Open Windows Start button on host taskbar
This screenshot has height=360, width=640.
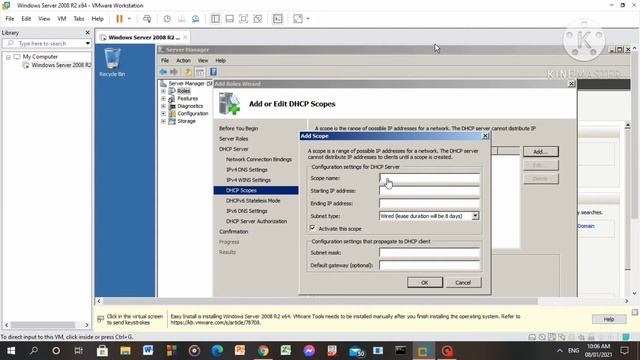coord(11,351)
